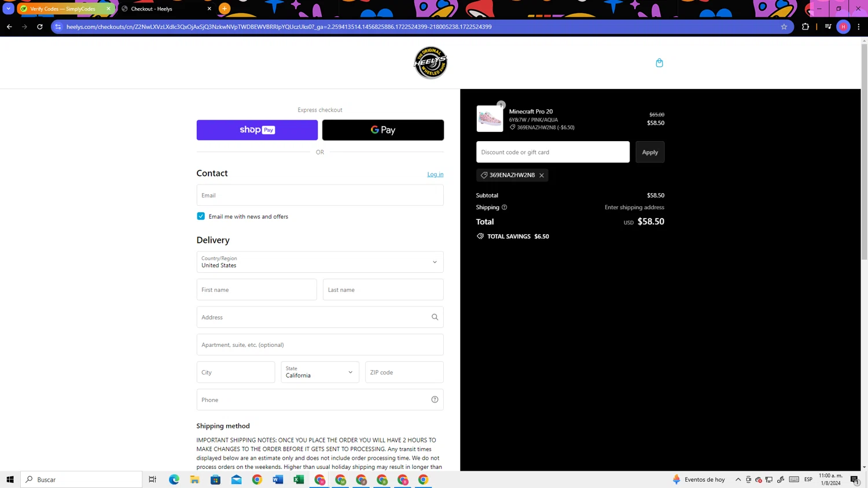Screen dimensions: 868x488
Task: Open Word from the taskbar
Action: pyautogui.click(x=278, y=479)
